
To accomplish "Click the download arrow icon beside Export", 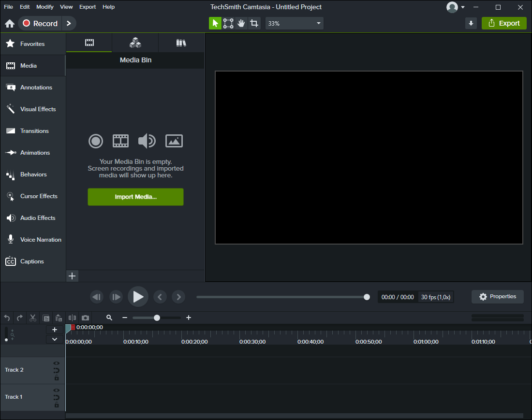I will [471, 23].
